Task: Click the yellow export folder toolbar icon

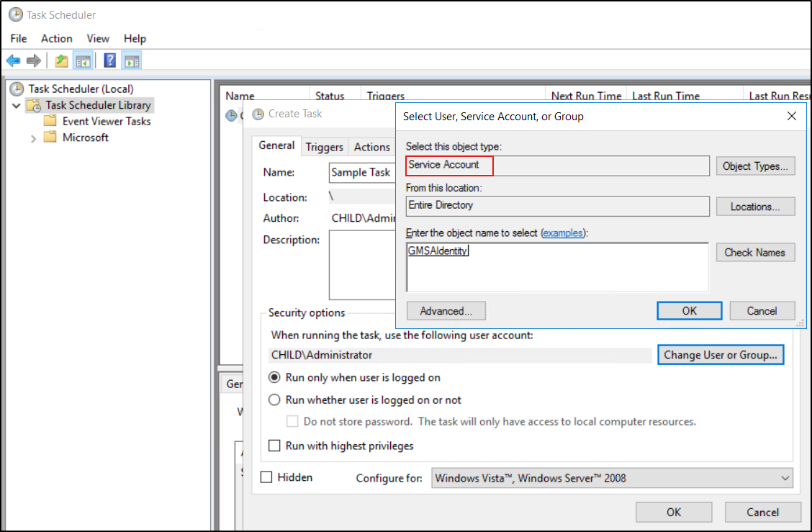Action: [x=61, y=60]
